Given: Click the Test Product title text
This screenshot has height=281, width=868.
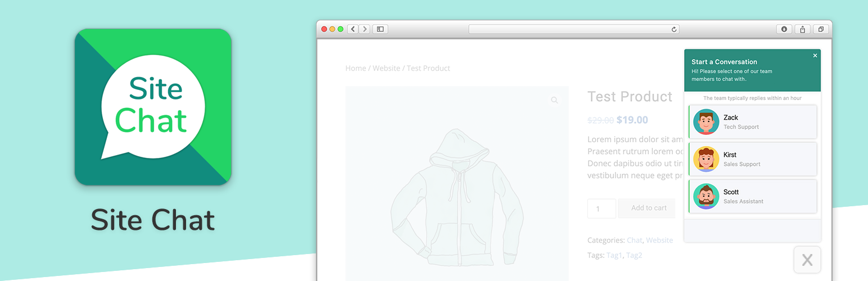Looking at the screenshot, I should coord(630,97).
